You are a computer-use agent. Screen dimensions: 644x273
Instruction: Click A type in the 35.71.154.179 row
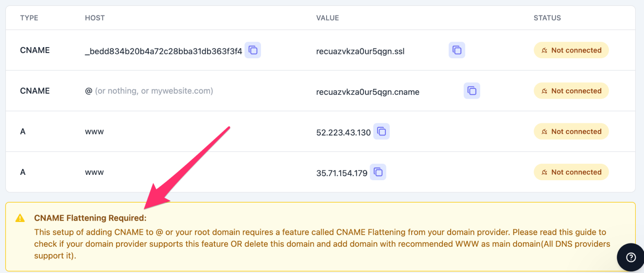coord(23,172)
